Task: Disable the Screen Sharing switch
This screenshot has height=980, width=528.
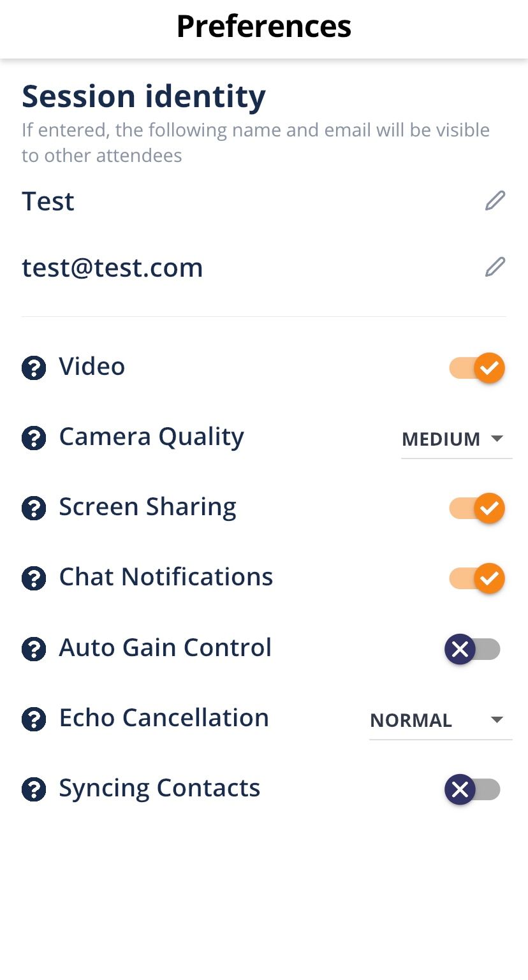Action: (477, 509)
